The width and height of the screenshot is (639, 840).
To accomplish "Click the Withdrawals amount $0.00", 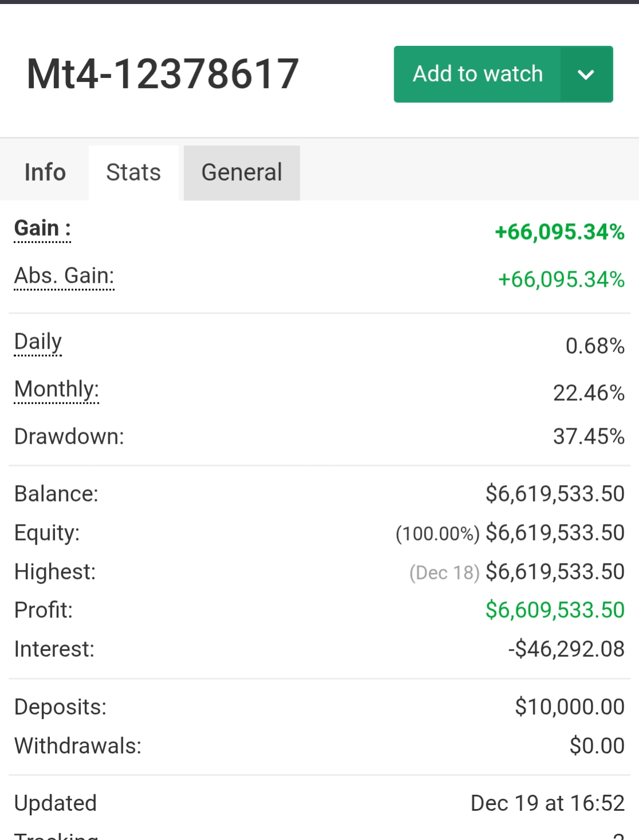I will (x=597, y=746).
